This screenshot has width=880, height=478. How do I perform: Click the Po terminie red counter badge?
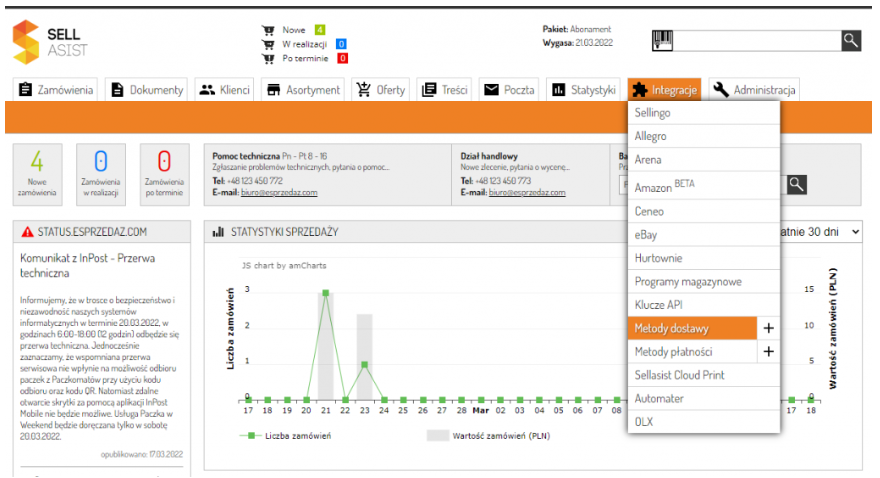342,58
